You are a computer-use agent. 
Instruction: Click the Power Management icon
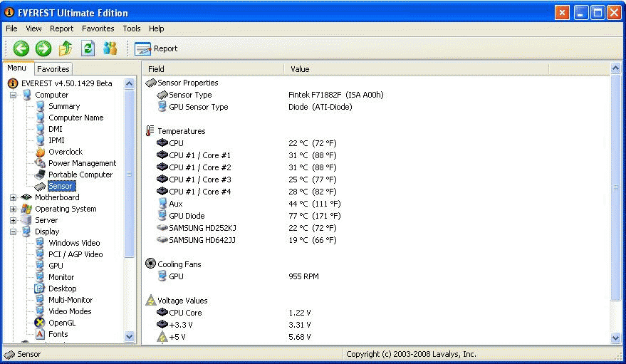(40, 163)
